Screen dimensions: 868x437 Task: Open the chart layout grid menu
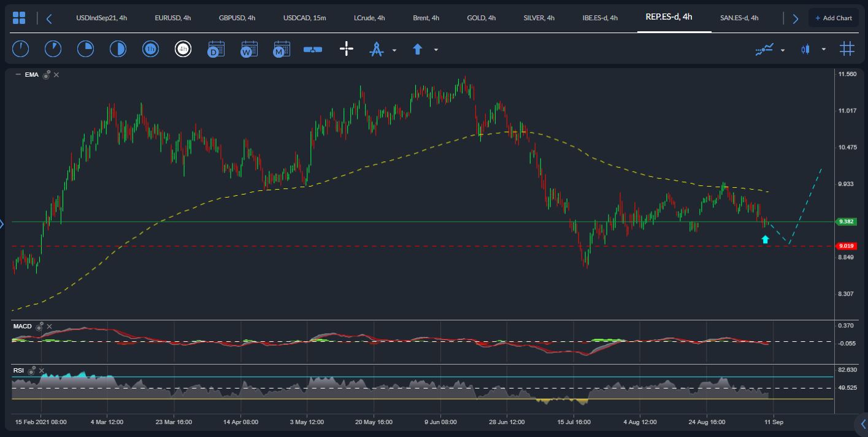(19, 18)
